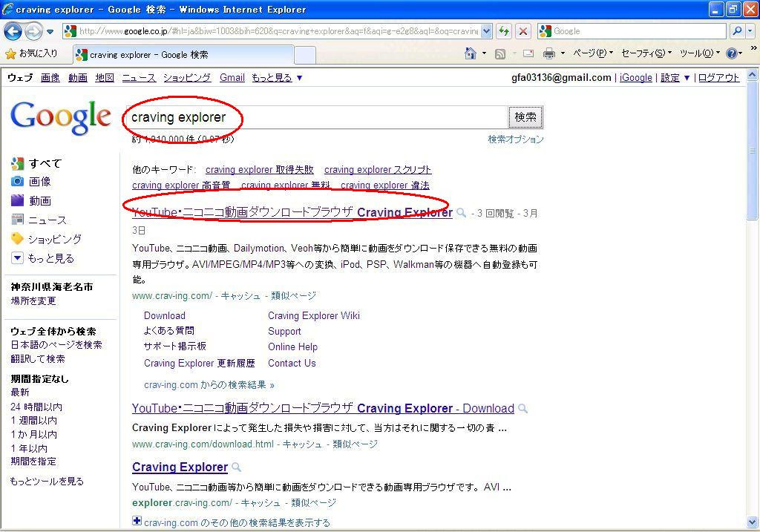Click related keyword craving explorer 取得失敗
The image size is (760, 532).
[x=259, y=170]
